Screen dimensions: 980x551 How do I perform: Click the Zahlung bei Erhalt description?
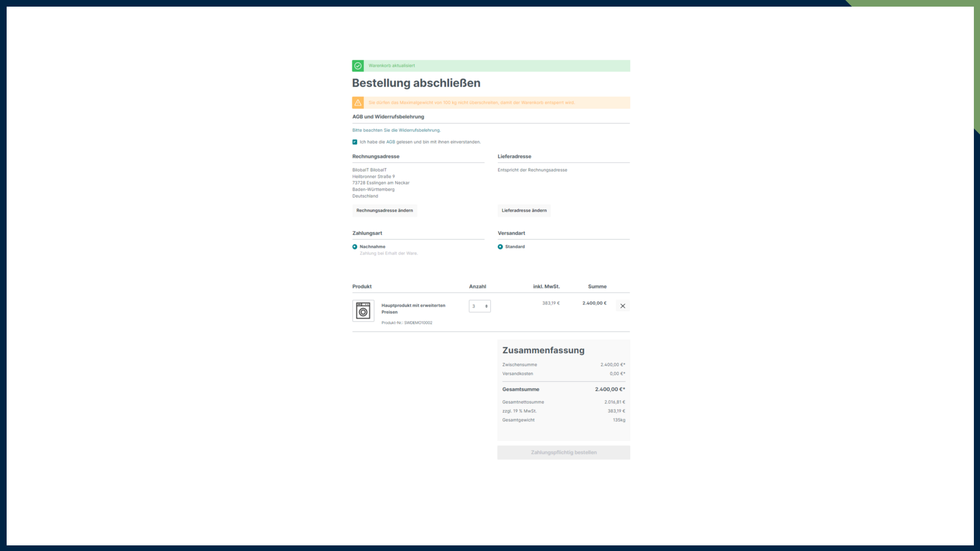click(388, 254)
